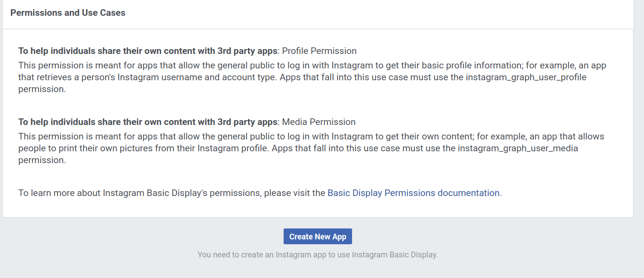Screen dimensions: 644x278
Task: Select the bold heading before Media Permission
Action: (x=148, y=122)
